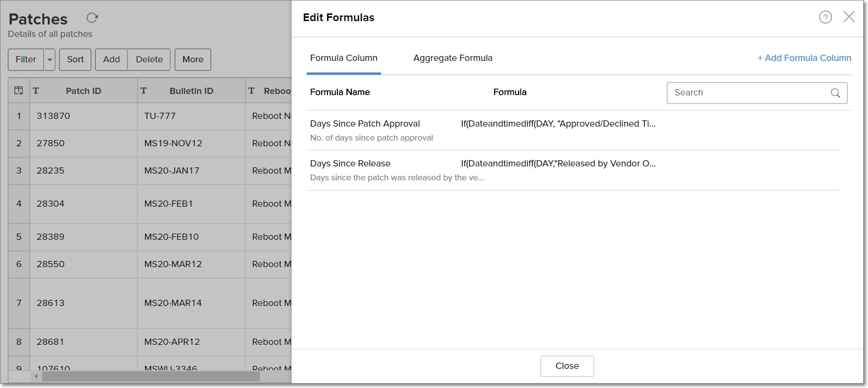Click the Delete button in toolbar

(149, 59)
